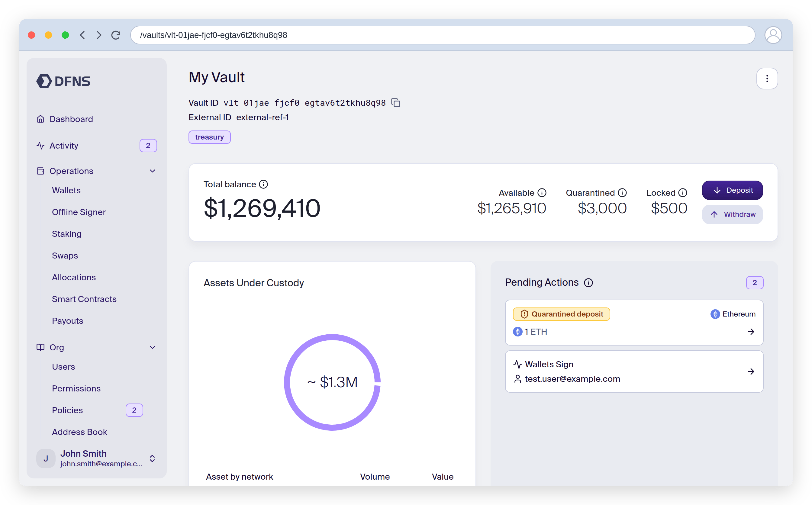Go to Offline Signer
Screen dimensions: 812x505
click(79, 212)
